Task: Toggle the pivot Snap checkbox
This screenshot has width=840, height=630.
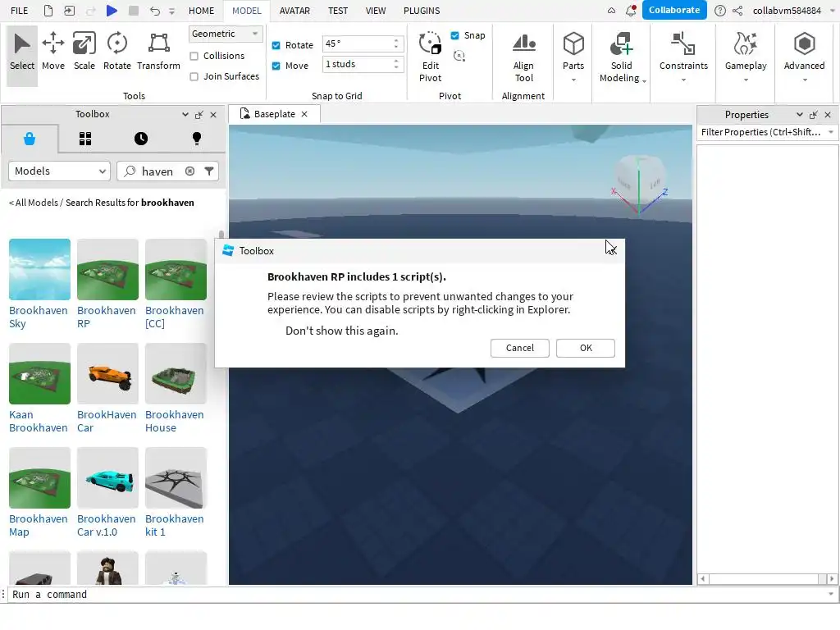Action: (454, 35)
